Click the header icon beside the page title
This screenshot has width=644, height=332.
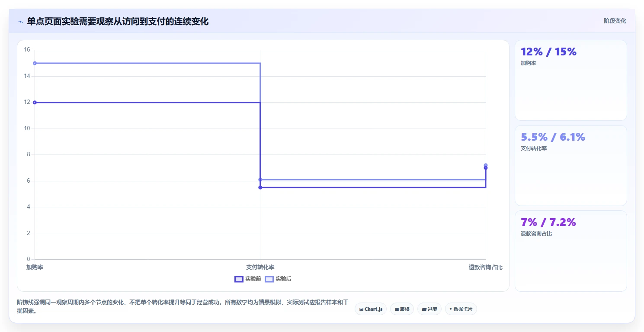(x=20, y=22)
